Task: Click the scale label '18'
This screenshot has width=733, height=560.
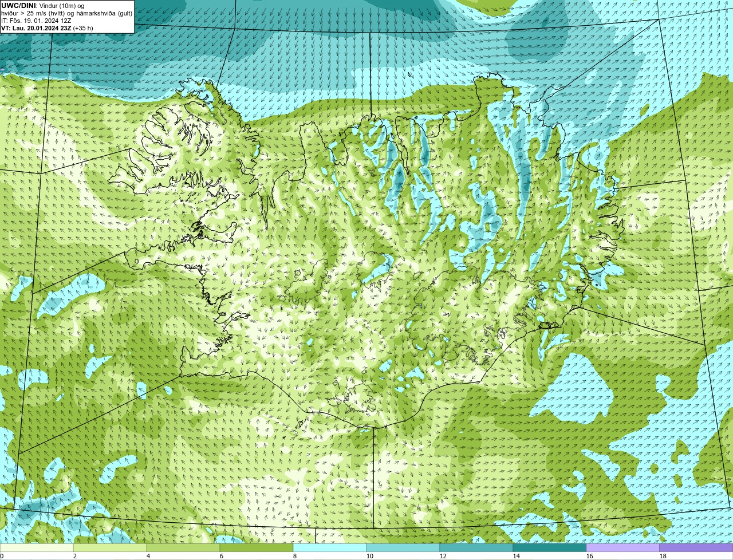Action: pyautogui.click(x=663, y=556)
